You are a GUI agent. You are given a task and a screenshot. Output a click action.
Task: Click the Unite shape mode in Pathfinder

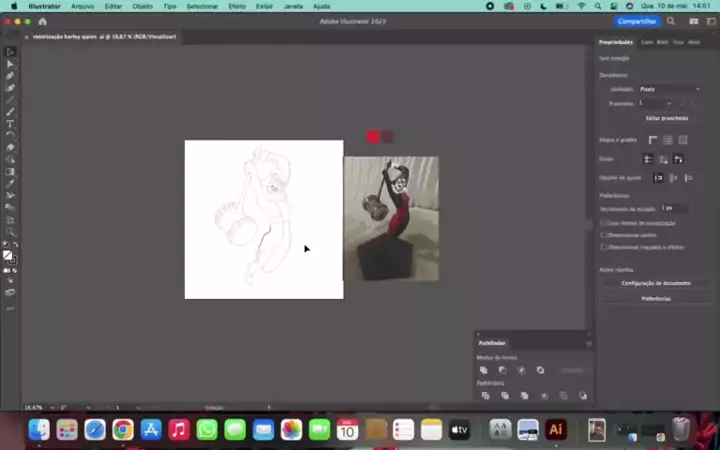[x=484, y=370]
